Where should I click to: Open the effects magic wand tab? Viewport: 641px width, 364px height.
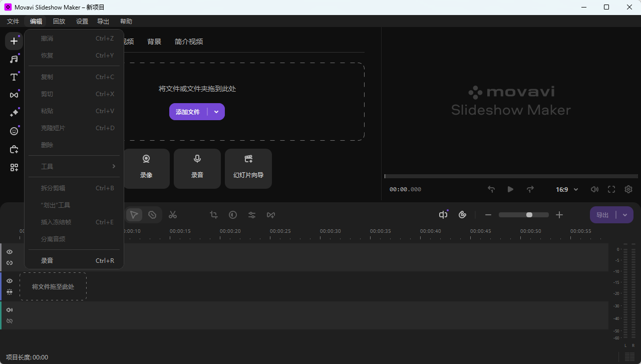pos(14,113)
